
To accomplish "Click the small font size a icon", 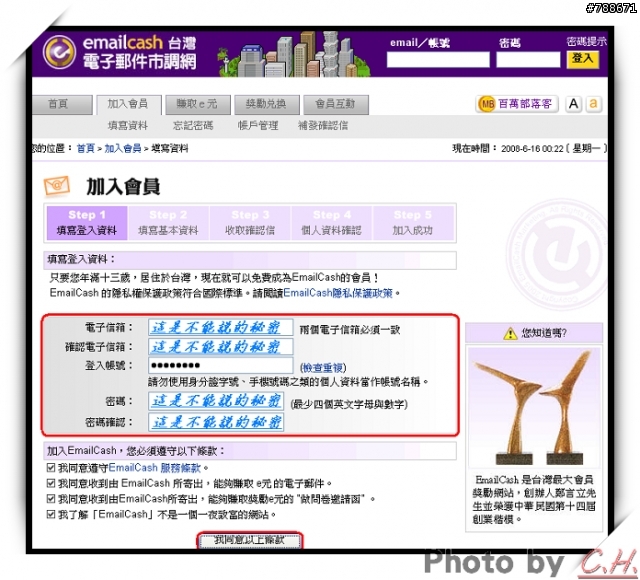I will 593,104.
